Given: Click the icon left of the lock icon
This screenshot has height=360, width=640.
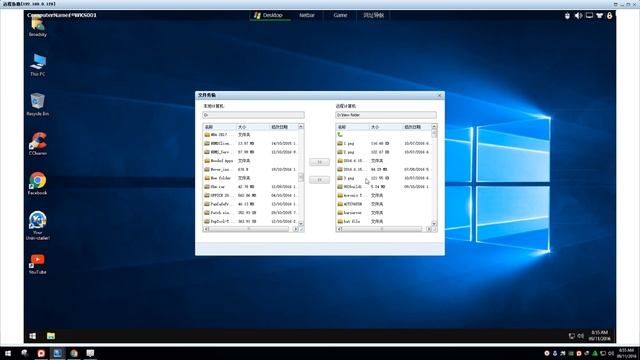Looking at the screenshot, I should point(599,16).
